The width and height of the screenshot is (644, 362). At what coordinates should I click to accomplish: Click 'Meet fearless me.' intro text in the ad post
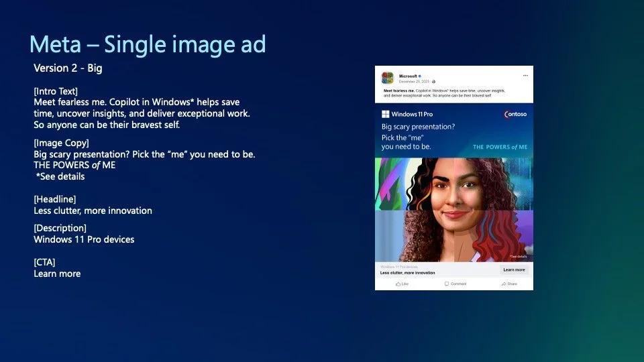398,90
